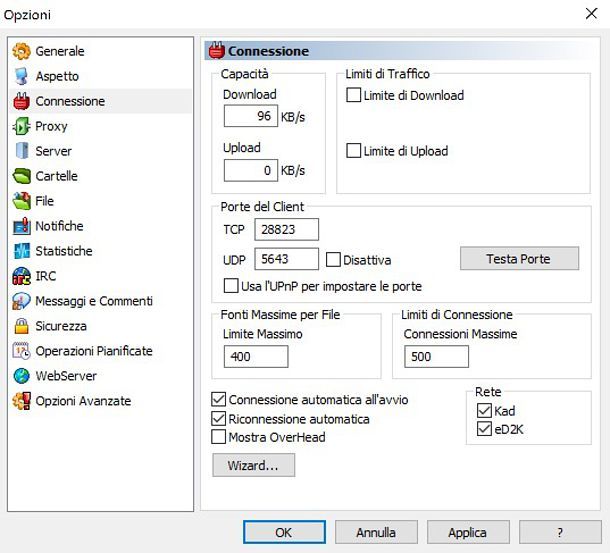Click the Server tower icon
610x553 pixels.
click(22, 151)
